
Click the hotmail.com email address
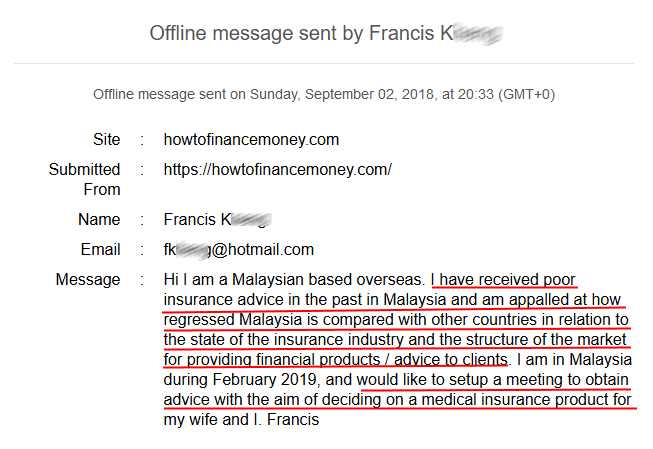click(238, 249)
